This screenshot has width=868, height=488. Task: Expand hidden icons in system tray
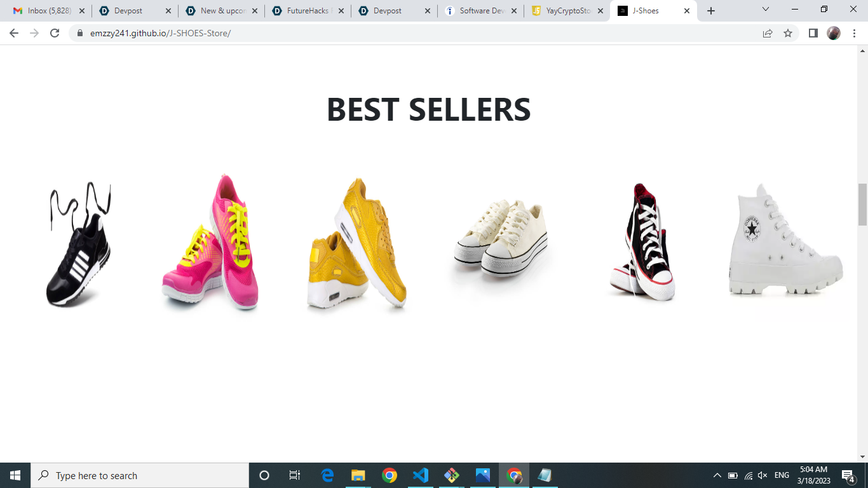click(x=717, y=475)
